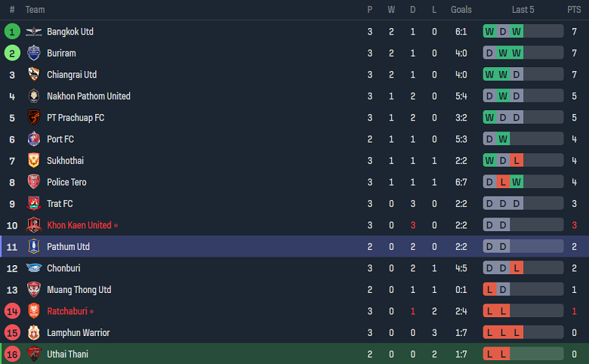Select the Muang Thong Utd team name
This screenshot has height=364, width=589.
point(79,289)
